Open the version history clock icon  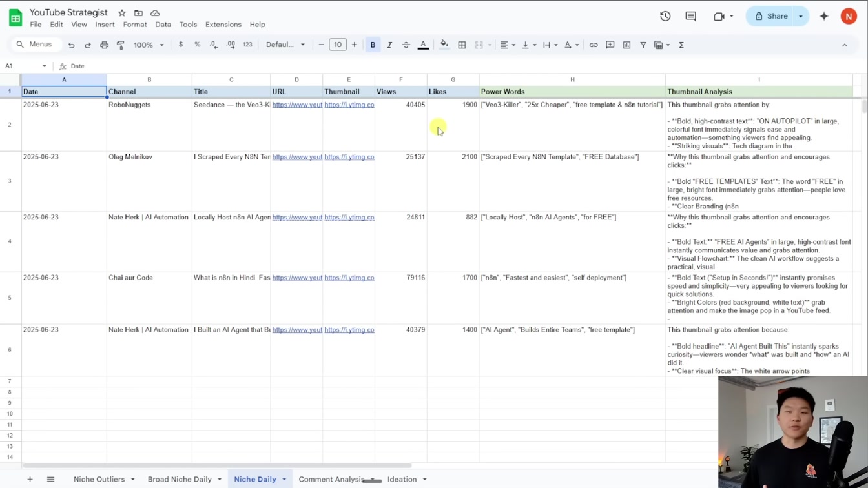click(x=665, y=16)
